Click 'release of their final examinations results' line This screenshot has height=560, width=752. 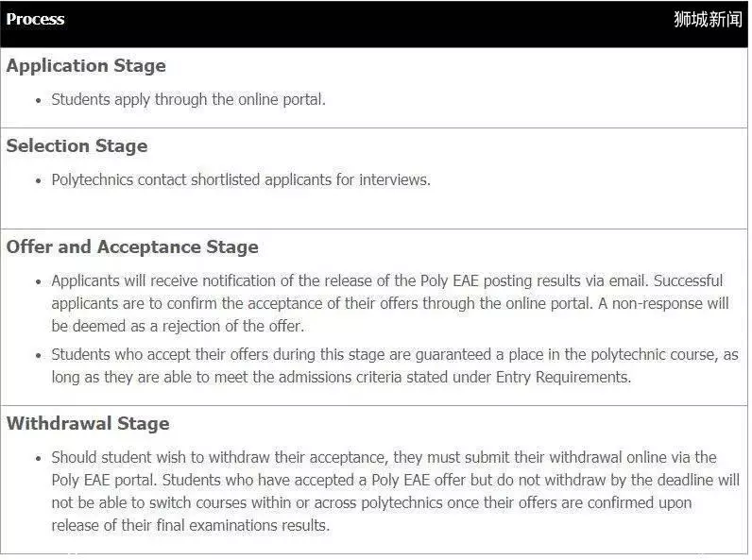click(191, 525)
